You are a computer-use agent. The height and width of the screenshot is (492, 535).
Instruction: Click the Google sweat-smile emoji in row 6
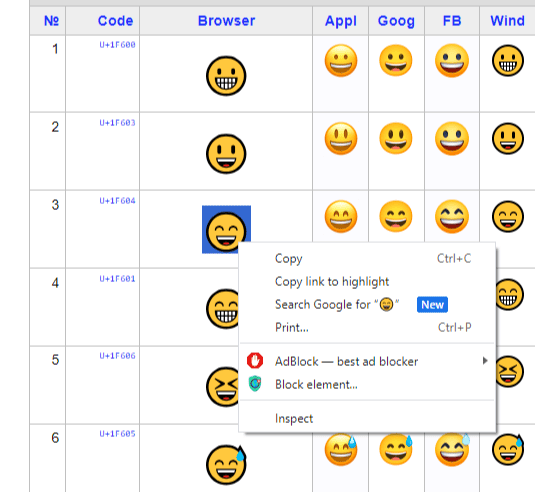click(x=396, y=450)
